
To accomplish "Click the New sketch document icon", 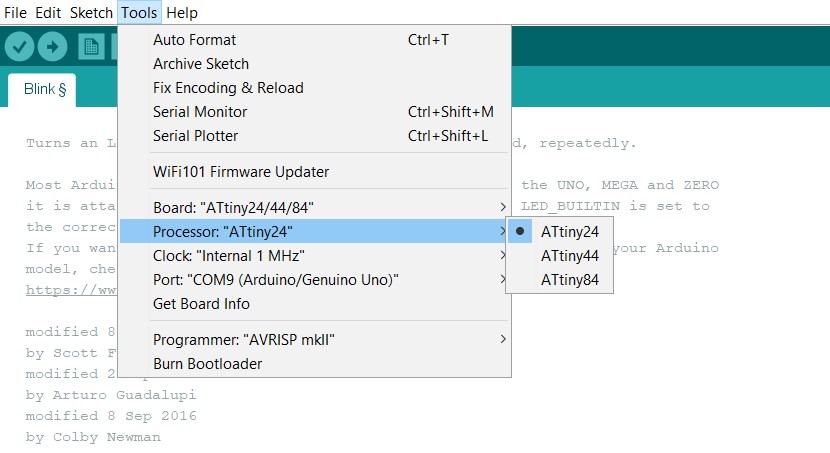I will 92,46.
